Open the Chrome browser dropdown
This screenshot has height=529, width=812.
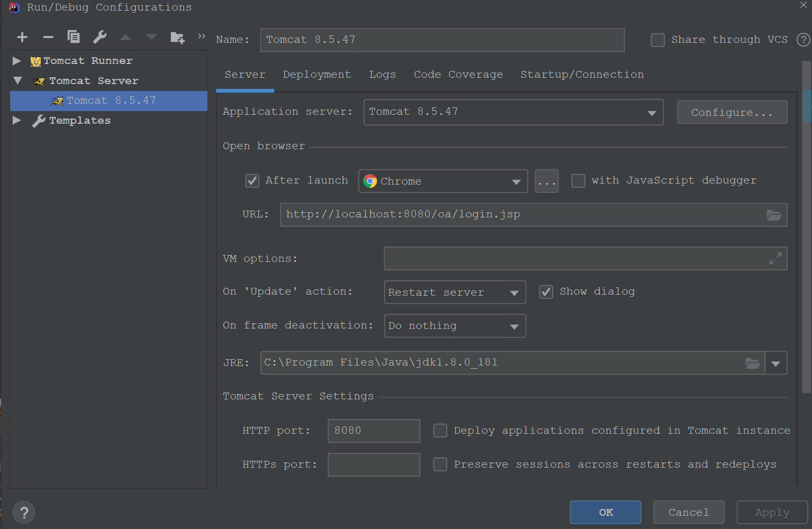(516, 182)
